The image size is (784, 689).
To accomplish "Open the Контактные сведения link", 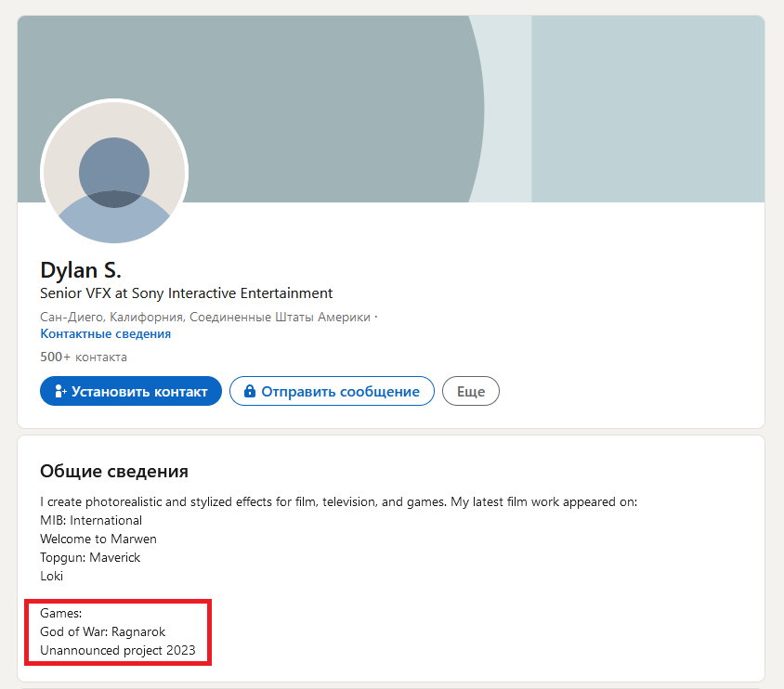I will click(x=106, y=333).
